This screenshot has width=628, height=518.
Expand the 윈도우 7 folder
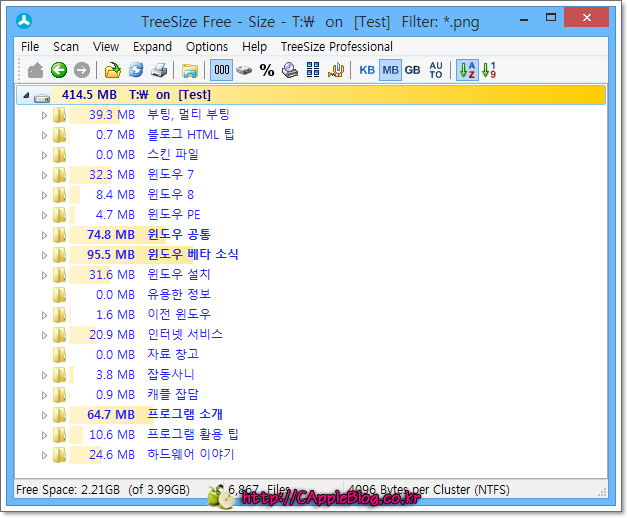44,175
